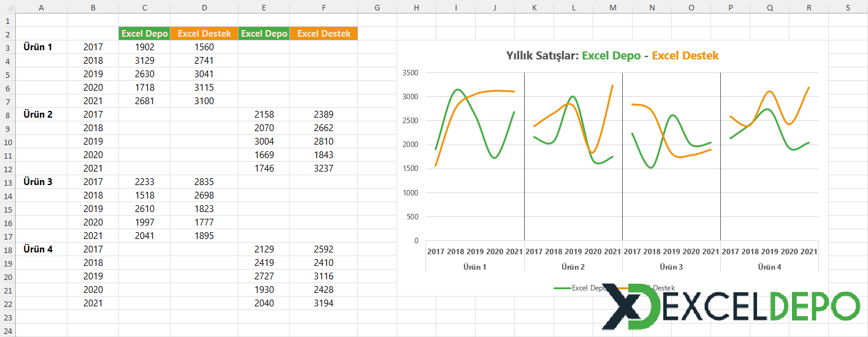
Task: Select the 2017 year cell in row 3
Action: coord(93,47)
